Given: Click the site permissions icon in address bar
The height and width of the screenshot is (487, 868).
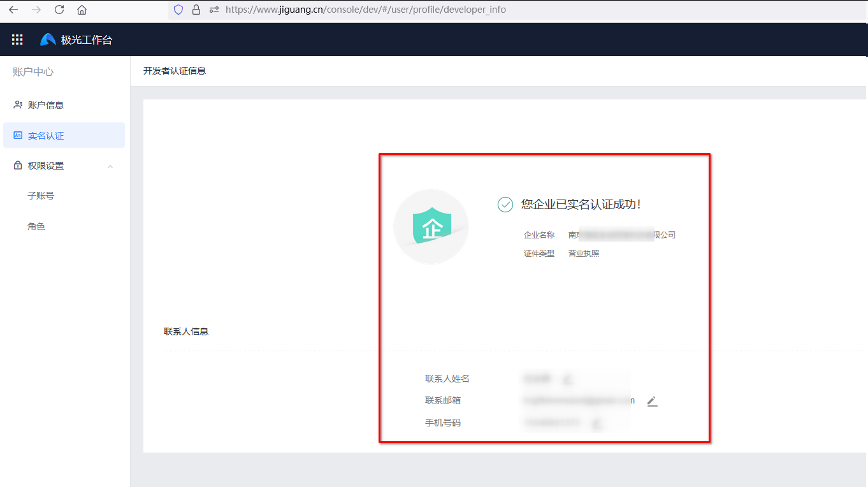Looking at the screenshot, I should (x=213, y=10).
